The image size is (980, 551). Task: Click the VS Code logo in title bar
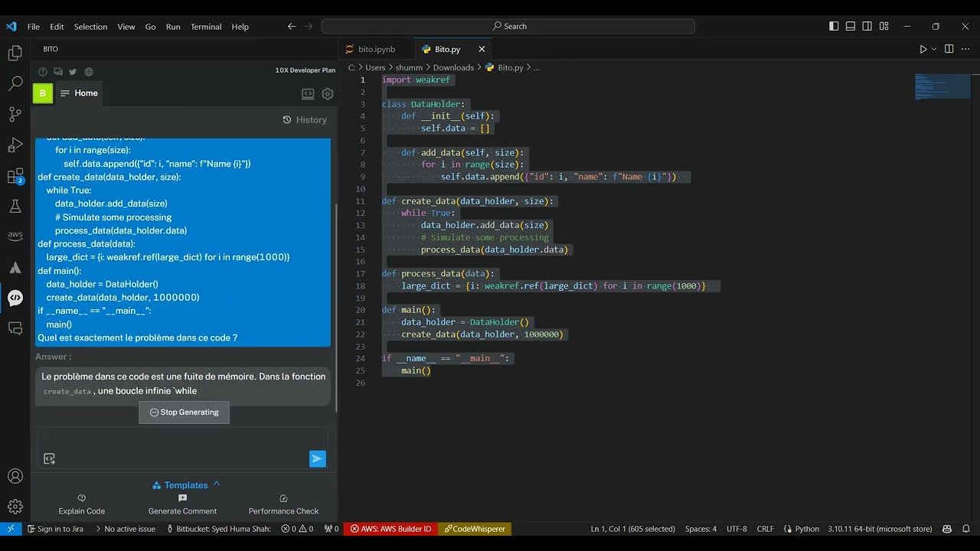click(x=11, y=26)
